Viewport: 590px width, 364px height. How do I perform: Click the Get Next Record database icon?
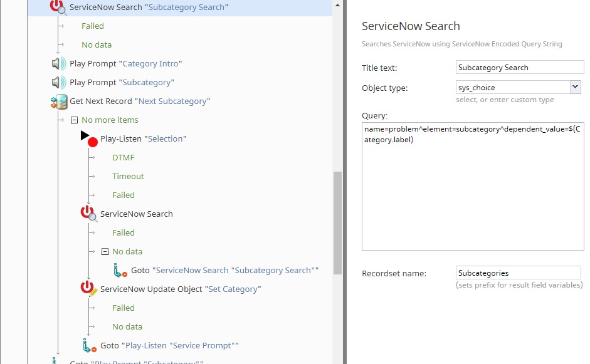coord(59,101)
